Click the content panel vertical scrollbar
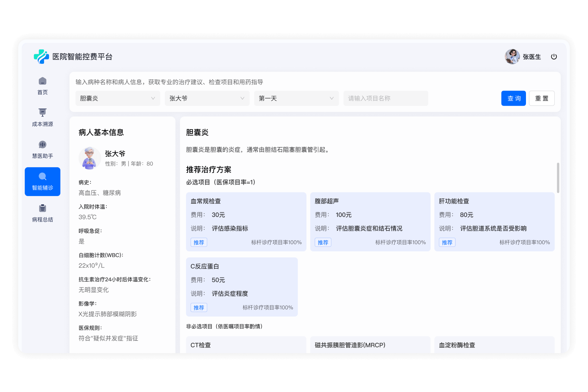 [x=558, y=178]
